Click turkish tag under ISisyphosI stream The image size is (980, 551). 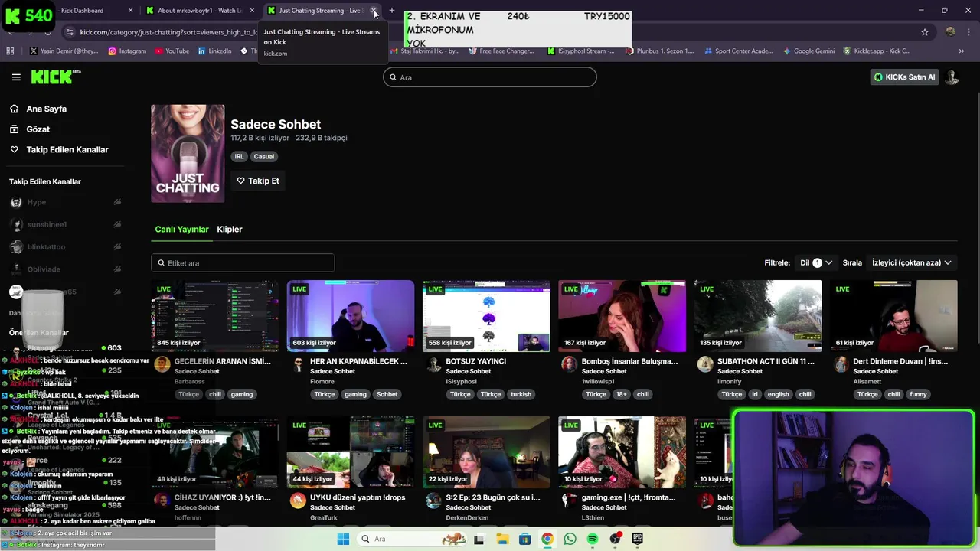(x=521, y=394)
